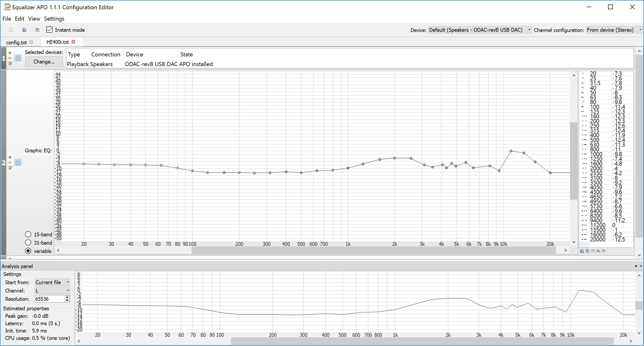644x346 pixels.
Task: Expand the Start from dropdown
Action: click(x=52, y=282)
